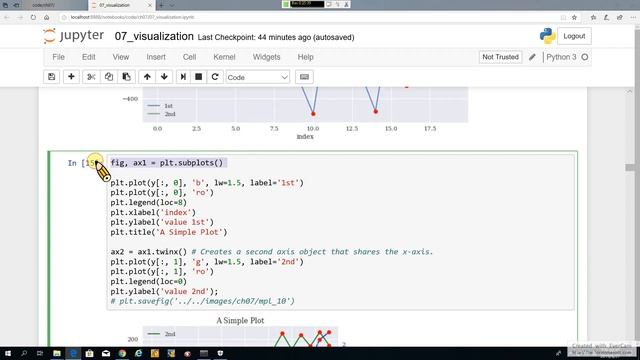Click code line plt.ylabel('value 2nd')

[x=164, y=291]
